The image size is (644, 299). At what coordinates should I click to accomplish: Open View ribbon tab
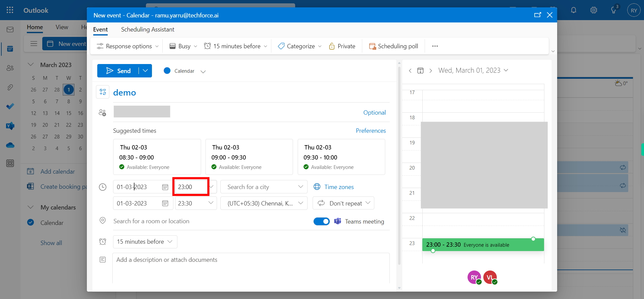tap(62, 27)
